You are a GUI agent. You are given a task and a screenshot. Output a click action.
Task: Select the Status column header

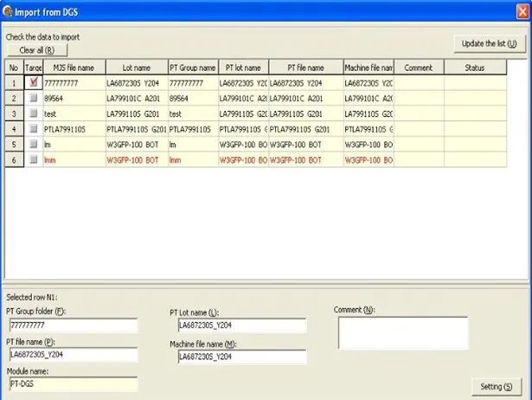click(x=474, y=68)
